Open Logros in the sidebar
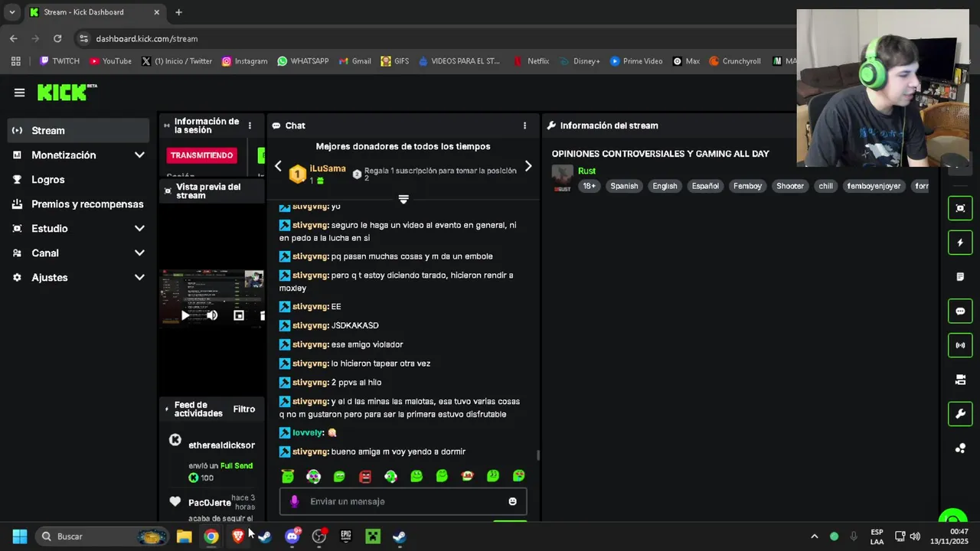The image size is (980, 551). coord(79,180)
